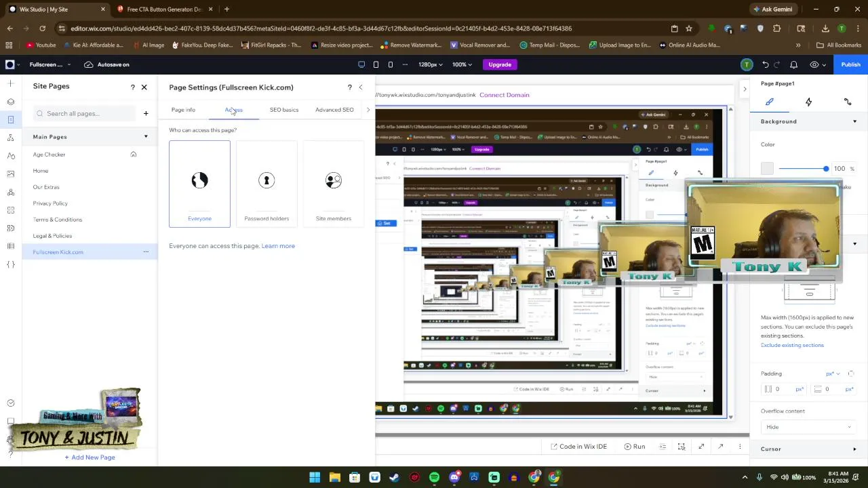Click the Connect Domain link
868x488 pixels.
point(504,95)
